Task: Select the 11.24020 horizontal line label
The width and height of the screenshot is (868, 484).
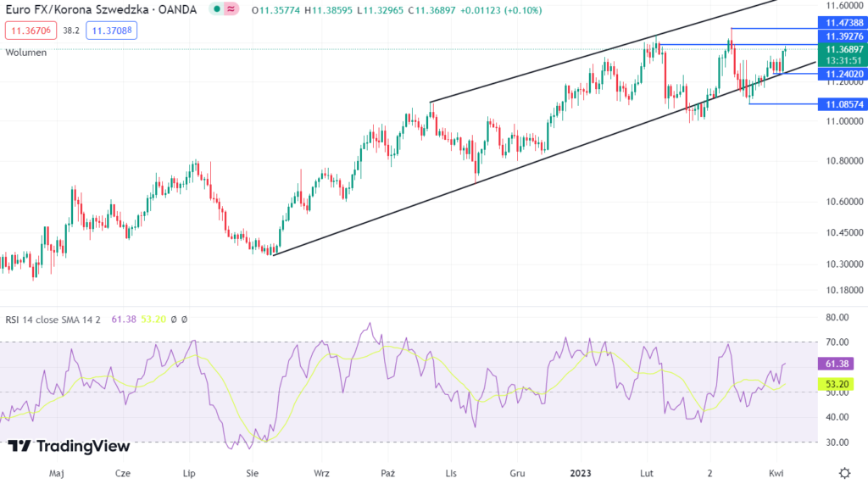Action: tap(840, 75)
